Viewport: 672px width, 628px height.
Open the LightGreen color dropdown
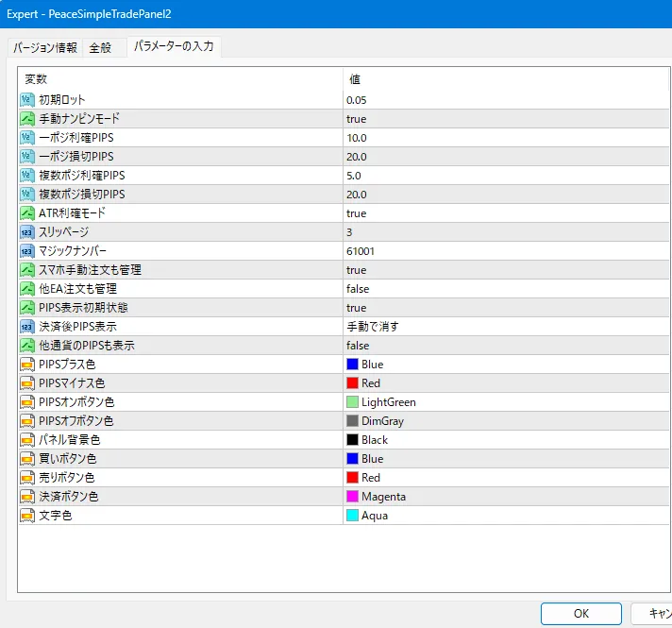pyautogui.click(x=506, y=402)
